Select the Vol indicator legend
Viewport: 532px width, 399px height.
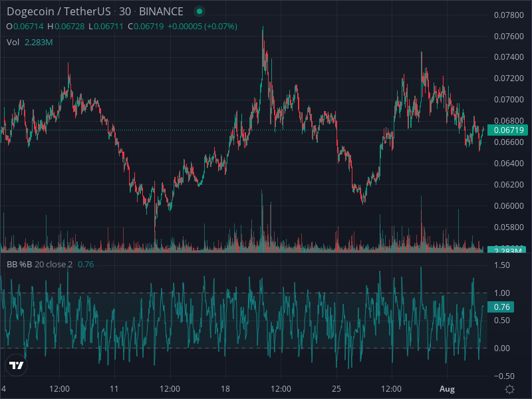[13, 43]
